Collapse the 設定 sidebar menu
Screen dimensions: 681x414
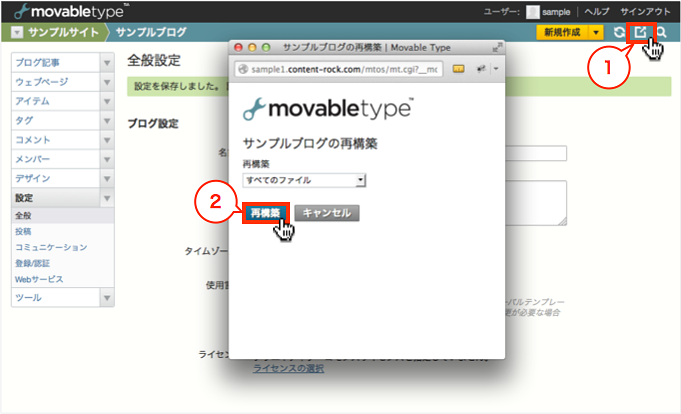(56, 198)
